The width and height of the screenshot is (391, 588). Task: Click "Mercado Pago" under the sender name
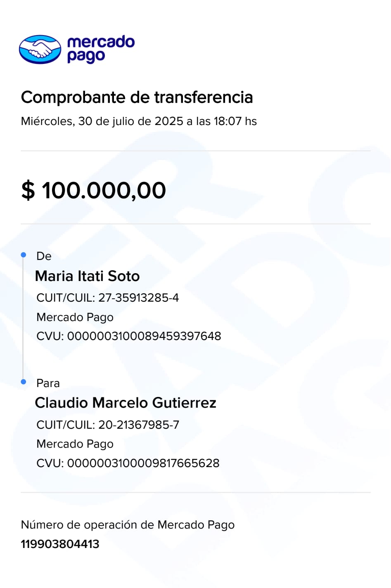[75, 317]
